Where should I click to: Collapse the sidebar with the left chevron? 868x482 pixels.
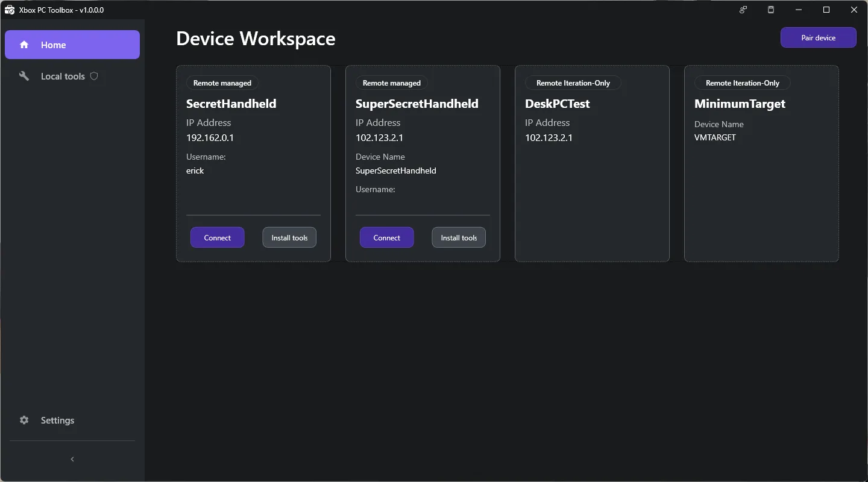72,459
